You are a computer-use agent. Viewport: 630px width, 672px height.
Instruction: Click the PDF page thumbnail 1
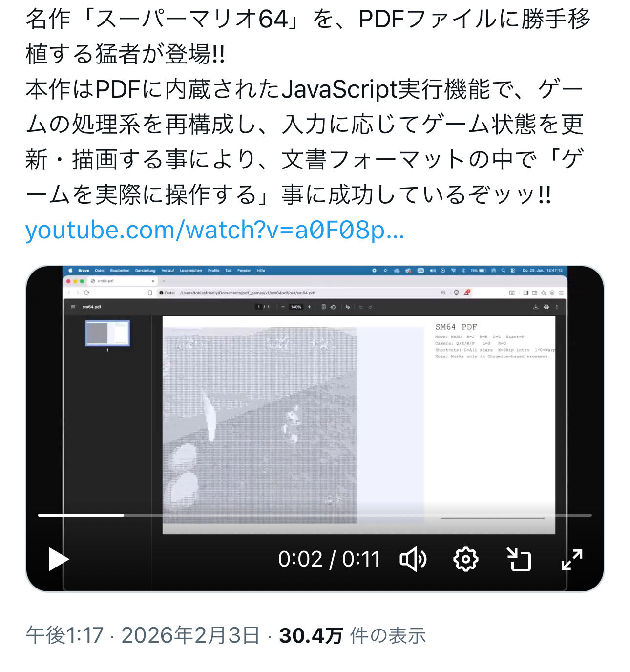click(107, 333)
